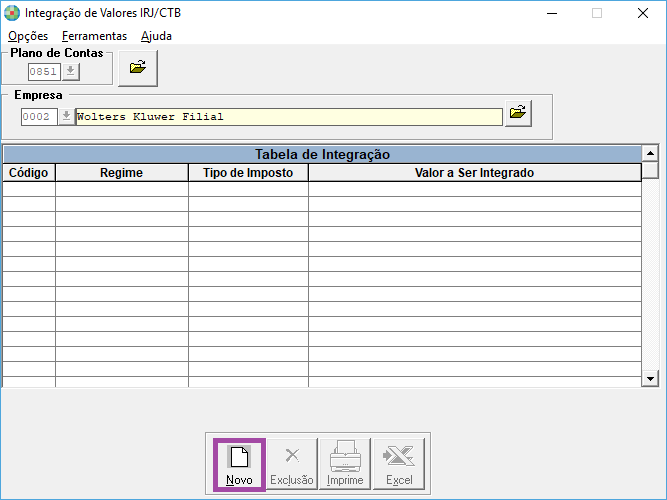This screenshot has height=500, width=667.
Task: Expand the Plano de Contas code dropdown arrow
Action: (x=71, y=72)
